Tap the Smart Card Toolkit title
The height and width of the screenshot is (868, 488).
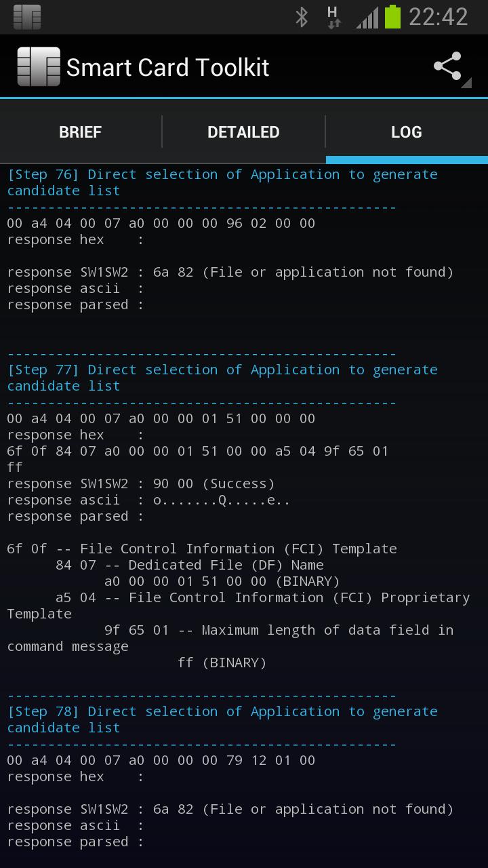point(167,67)
